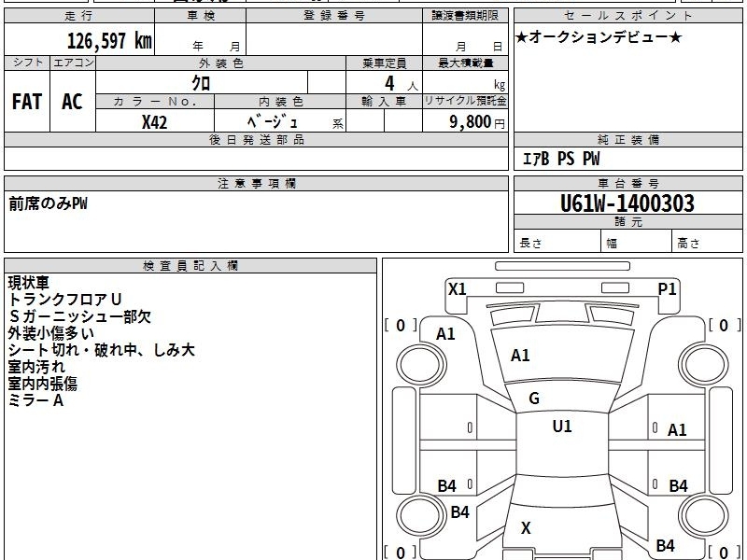Select the 幅 dimension cell
The width and height of the screenshot is (747, 560).
point(637,242)
